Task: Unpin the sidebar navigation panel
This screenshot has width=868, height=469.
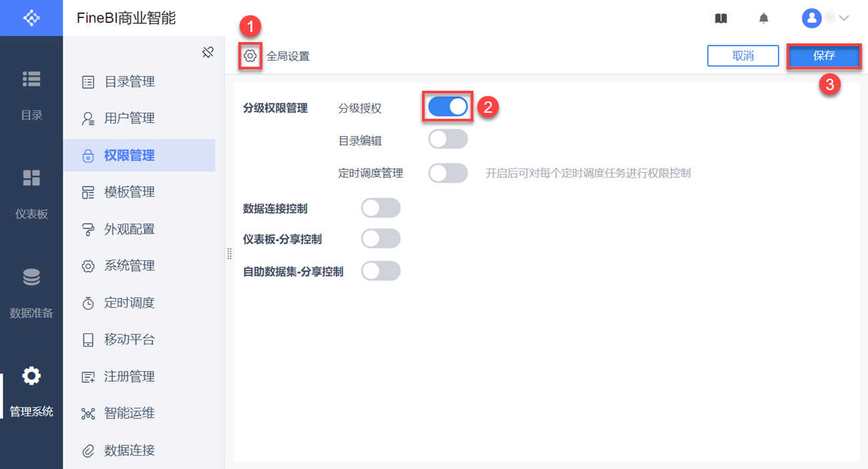Action: [x=208, y=52]
